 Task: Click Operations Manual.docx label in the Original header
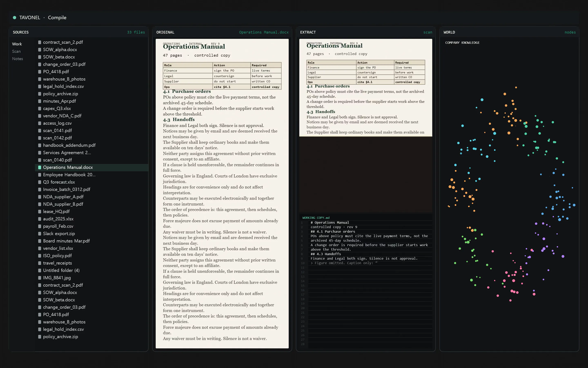click(264, 32)
